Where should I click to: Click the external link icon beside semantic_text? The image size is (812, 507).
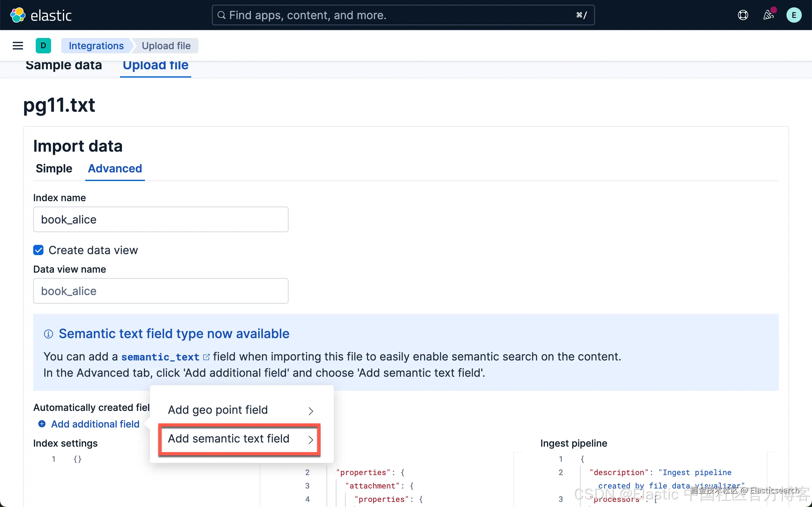point(207,357)
